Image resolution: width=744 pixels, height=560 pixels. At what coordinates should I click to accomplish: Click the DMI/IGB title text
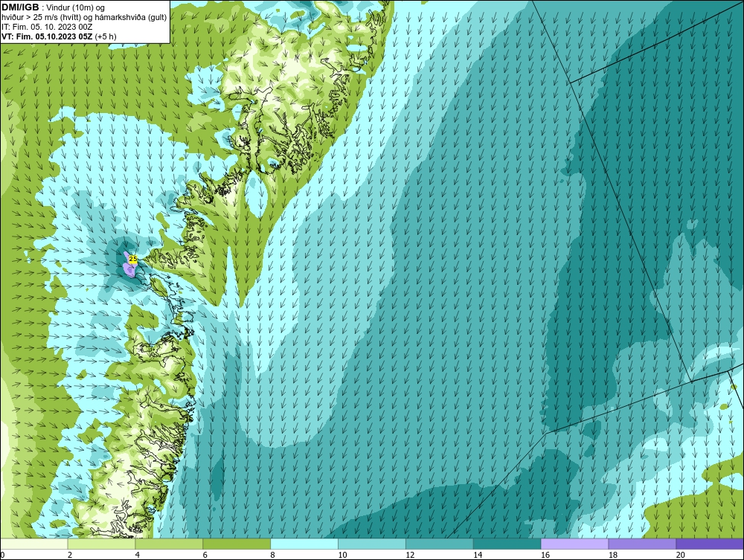point(20,7)
